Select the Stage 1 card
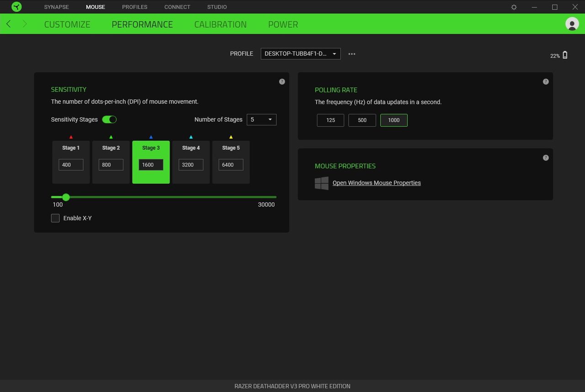Image resolution: width=585 pixels, height=392 pixels. [x=71, y=162]
